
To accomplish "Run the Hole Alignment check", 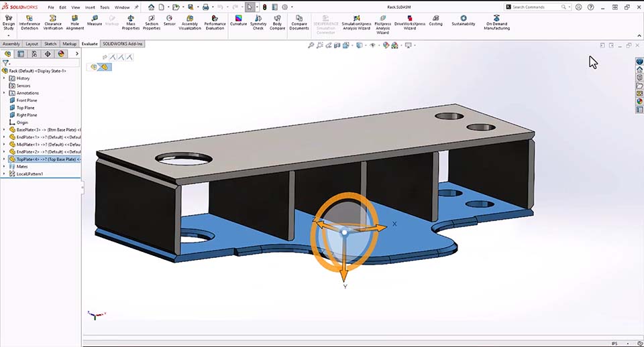I will tap(74, 23).
